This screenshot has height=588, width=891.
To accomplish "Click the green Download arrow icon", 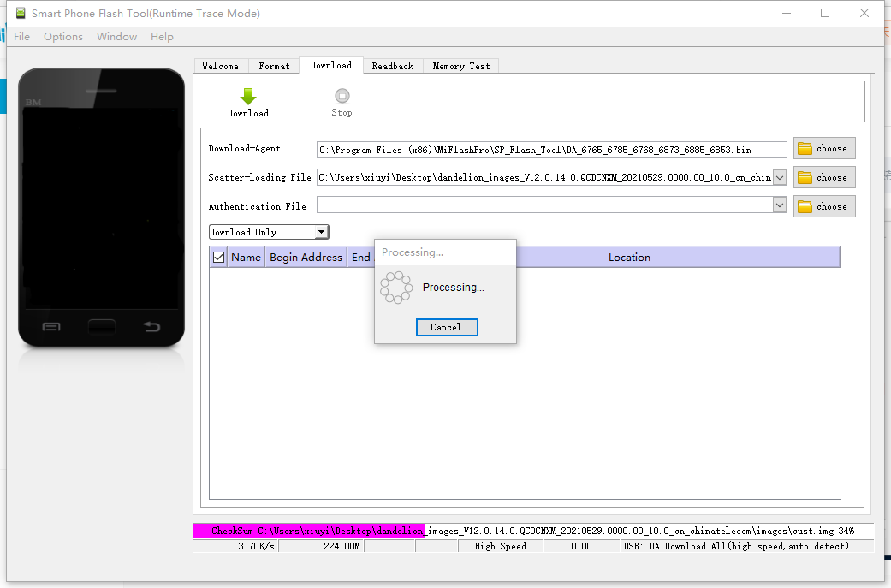I will [x=248, y=97].
